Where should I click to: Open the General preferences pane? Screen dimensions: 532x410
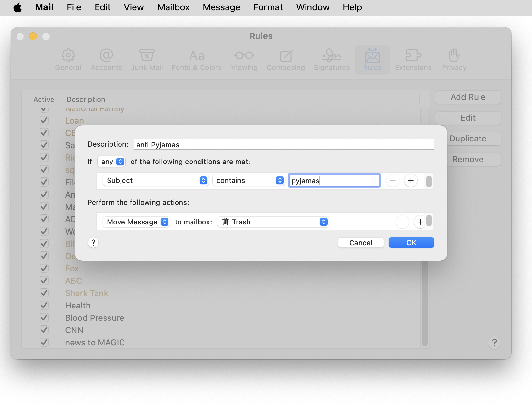click(x=68, y=60)
